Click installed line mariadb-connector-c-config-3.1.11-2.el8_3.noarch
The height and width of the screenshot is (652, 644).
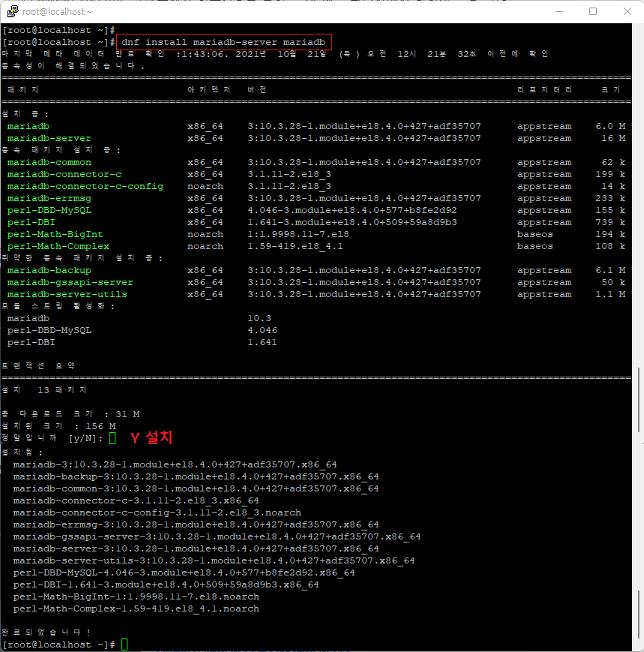(157, 512)
